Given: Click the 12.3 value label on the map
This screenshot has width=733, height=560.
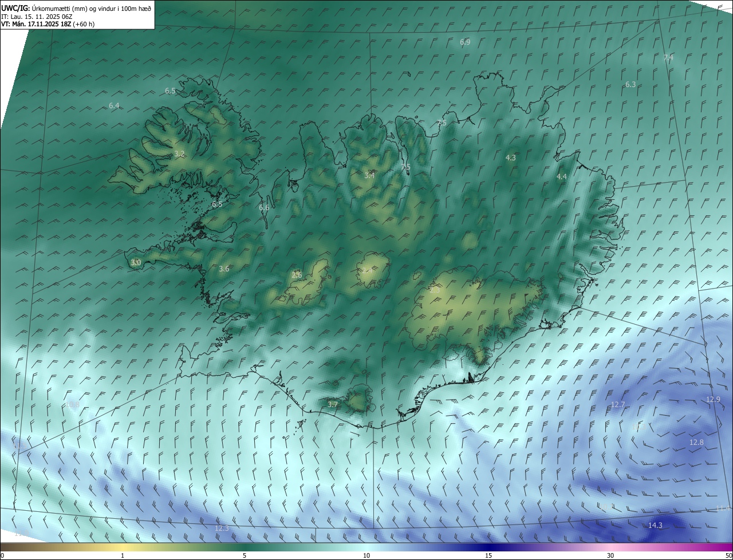Looking at the screenshot, I should (x=222, y=528).
